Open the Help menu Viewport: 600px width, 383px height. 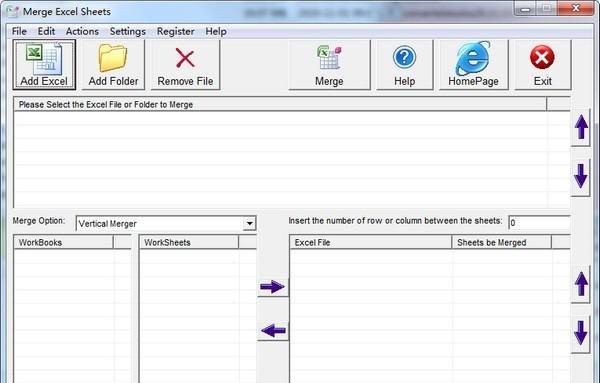(216, 31)
